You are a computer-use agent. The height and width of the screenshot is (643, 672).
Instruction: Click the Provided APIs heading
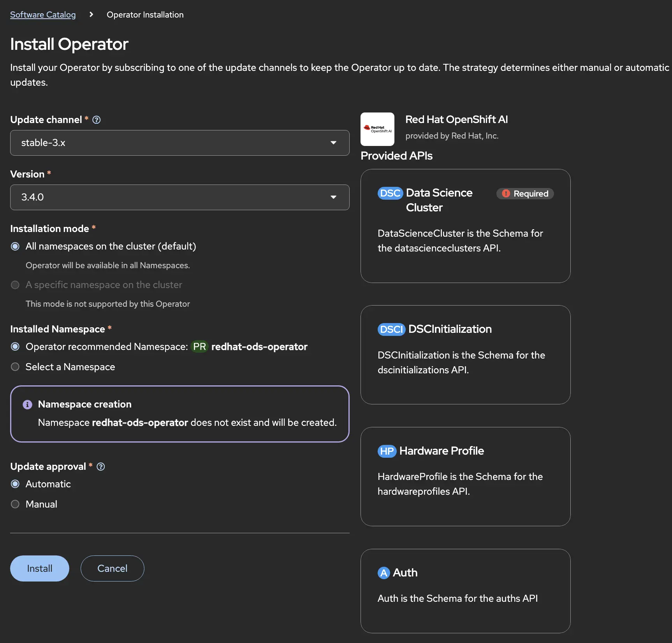coord(396,156)
